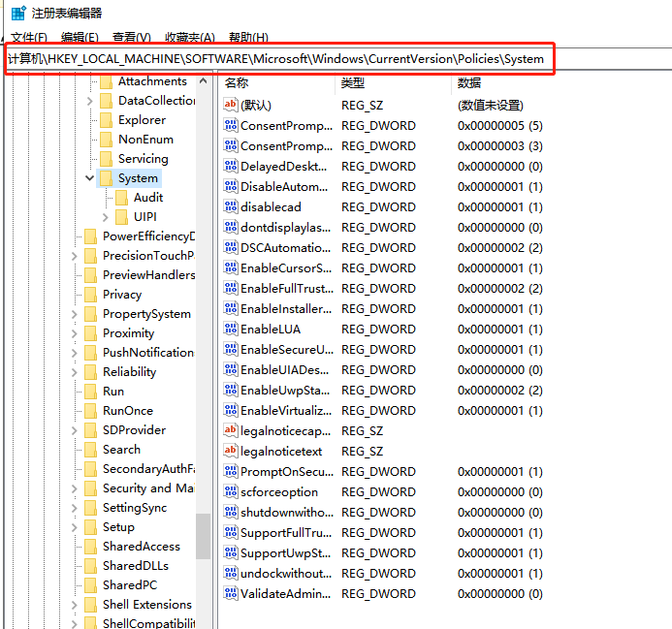
Task: Click the ValidateAdmin... DWORD value icon
Action: pyautogui.click(x=231, y=593)
